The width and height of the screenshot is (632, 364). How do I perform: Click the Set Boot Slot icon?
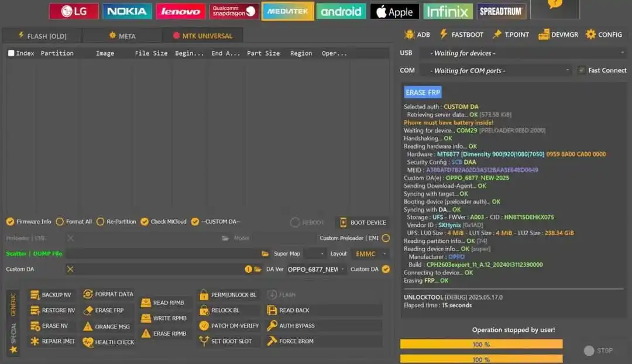204,341
